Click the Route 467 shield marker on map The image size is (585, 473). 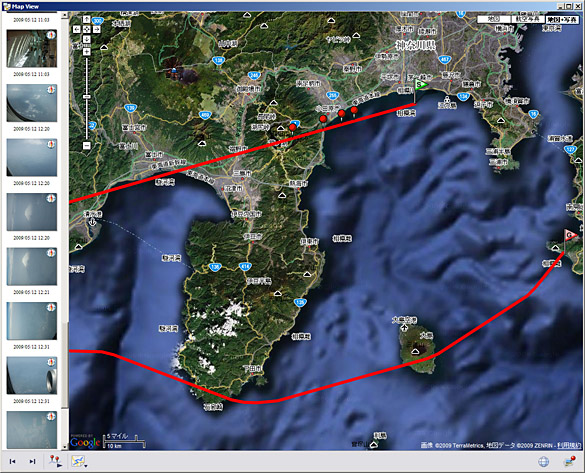(x=445, y=59)
